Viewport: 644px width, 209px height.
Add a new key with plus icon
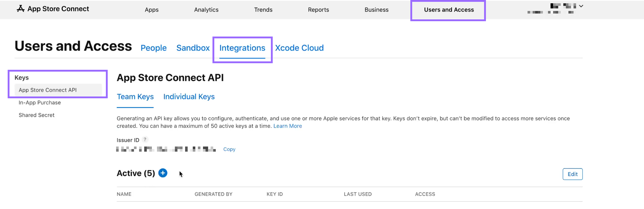point(163,173)
